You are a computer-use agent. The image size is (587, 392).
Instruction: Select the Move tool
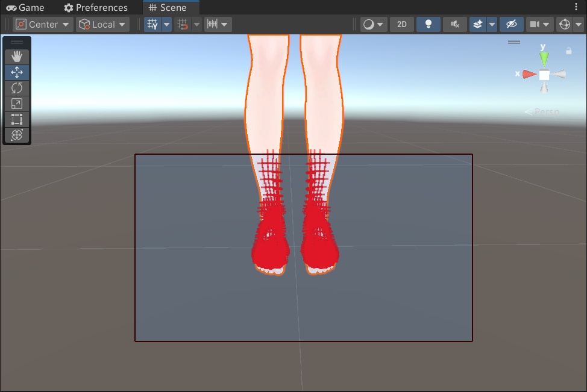(17, 72)
